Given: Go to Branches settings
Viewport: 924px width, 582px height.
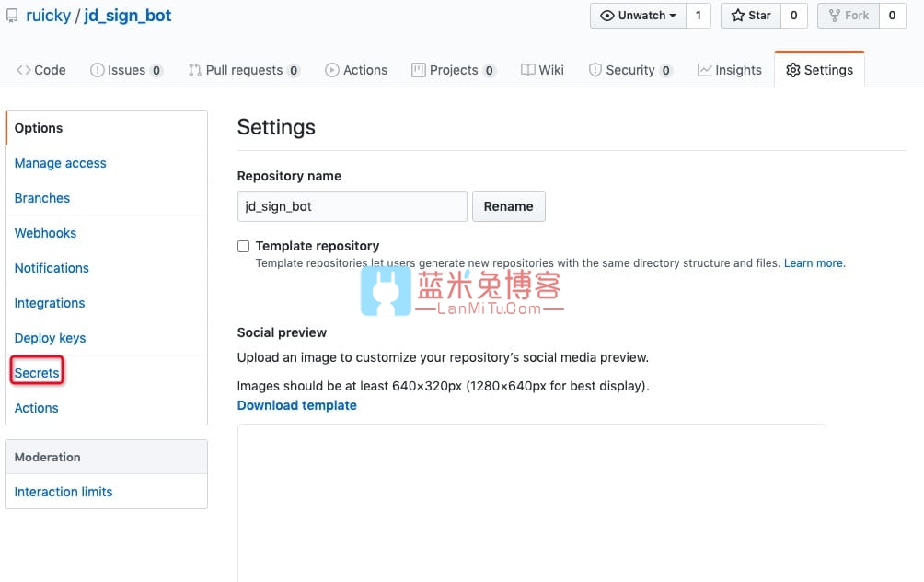Looking at the screenshot, I should tap(106, 198).
